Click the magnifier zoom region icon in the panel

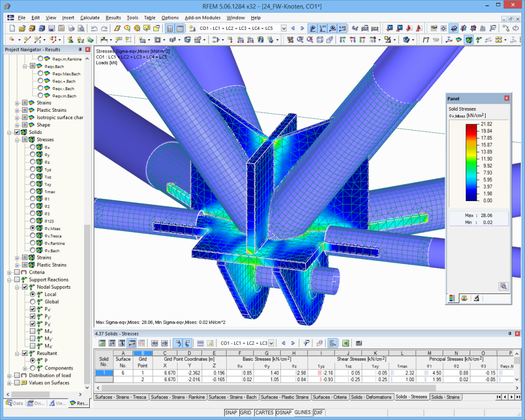click(x=503, y=286)
